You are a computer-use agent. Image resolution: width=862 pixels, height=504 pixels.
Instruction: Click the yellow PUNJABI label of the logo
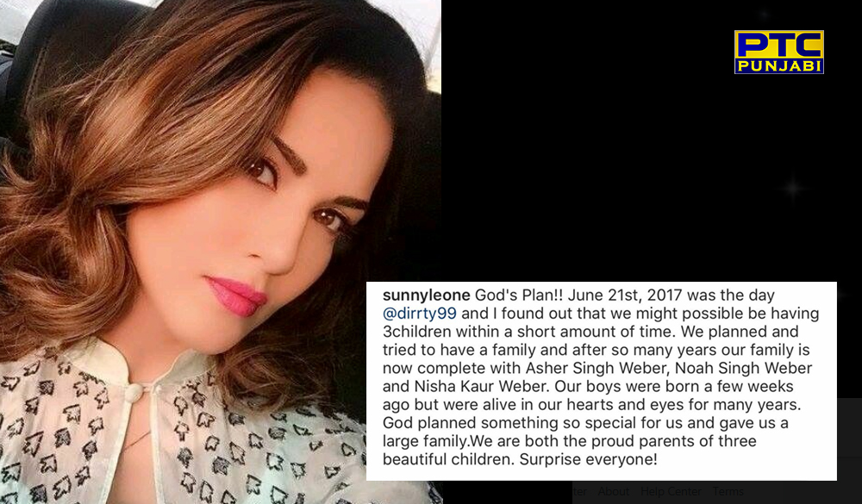(779, 66)
